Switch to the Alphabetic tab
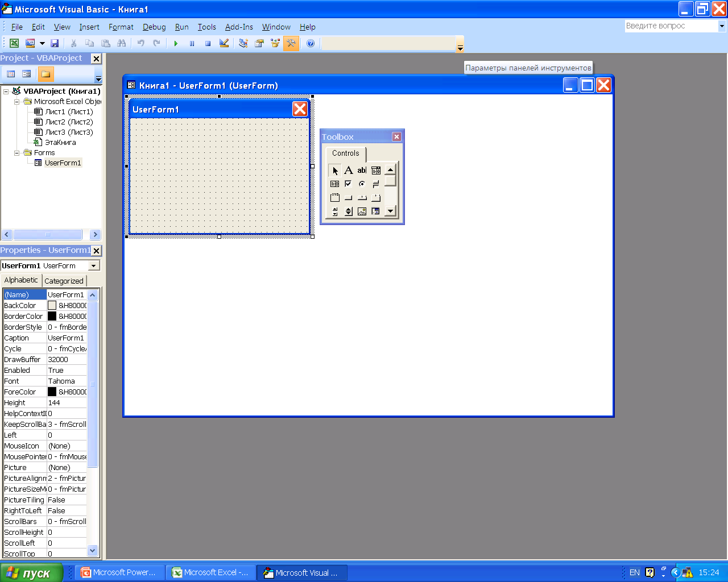The width and height of the screenshot is (728, 582). pos(21,280)
